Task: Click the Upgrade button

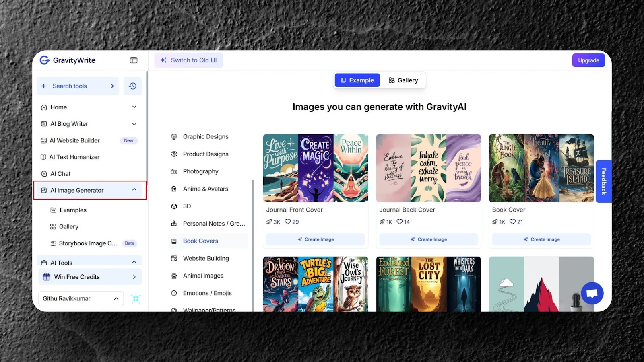Action: pos(588,60)
